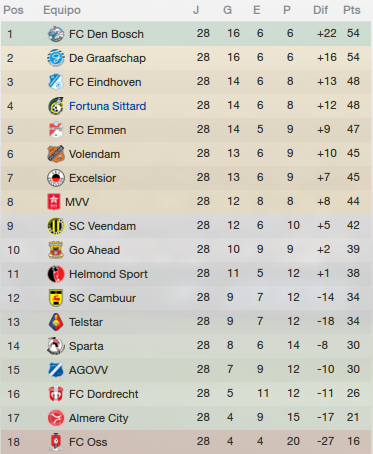Click the De Graafschap club crest
Image resolution: width=373 pixels, height=454 pixels.
pos(56,58)
